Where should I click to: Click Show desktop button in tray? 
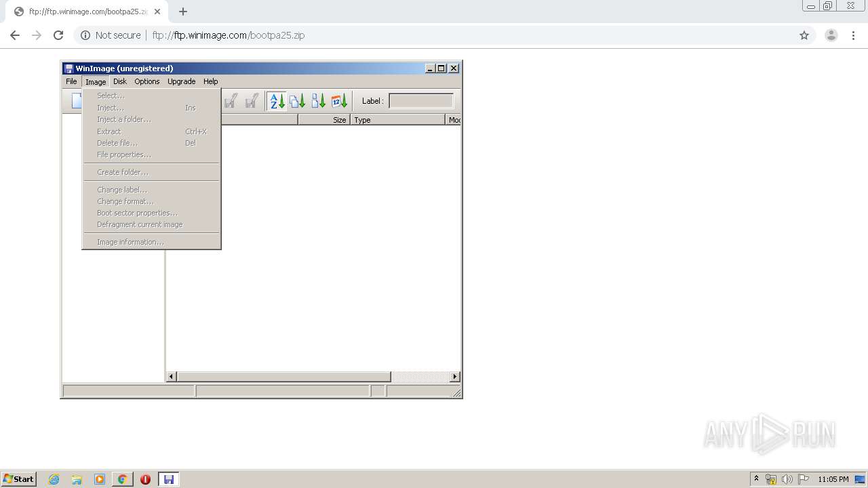[x=861, y=479]
